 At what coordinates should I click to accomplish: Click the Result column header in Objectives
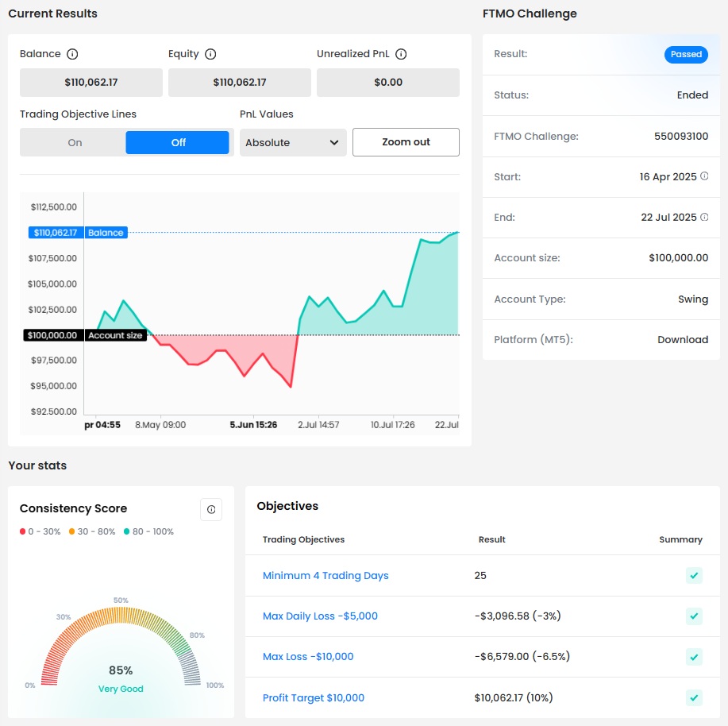492,539
